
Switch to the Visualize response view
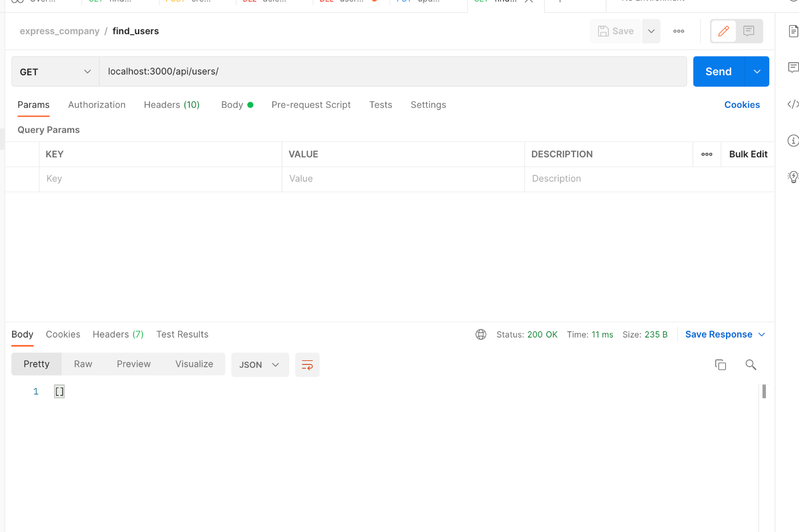click(x=194, y=364)
